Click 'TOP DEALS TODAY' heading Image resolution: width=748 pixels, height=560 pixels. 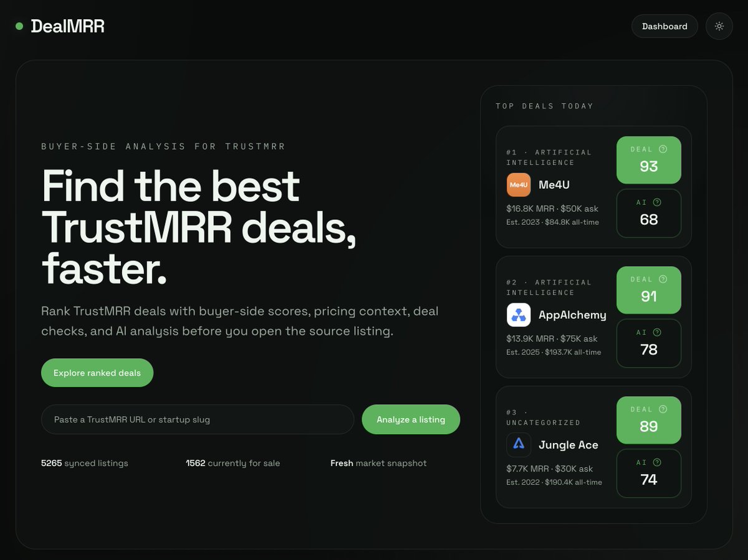(545, 106)
